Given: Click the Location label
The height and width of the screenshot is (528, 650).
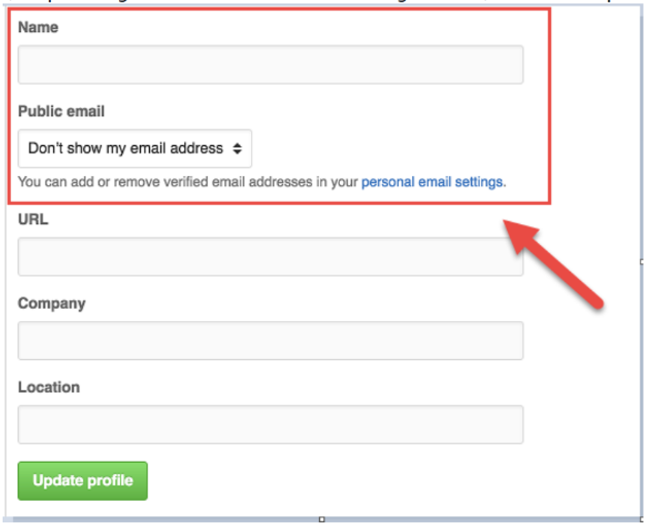Looking at the screenshot, I should click(49, 387).
